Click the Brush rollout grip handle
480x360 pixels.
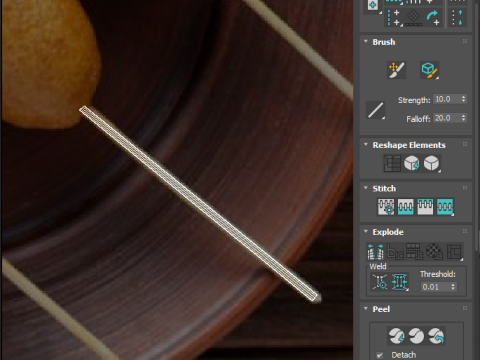coord(465,41)
